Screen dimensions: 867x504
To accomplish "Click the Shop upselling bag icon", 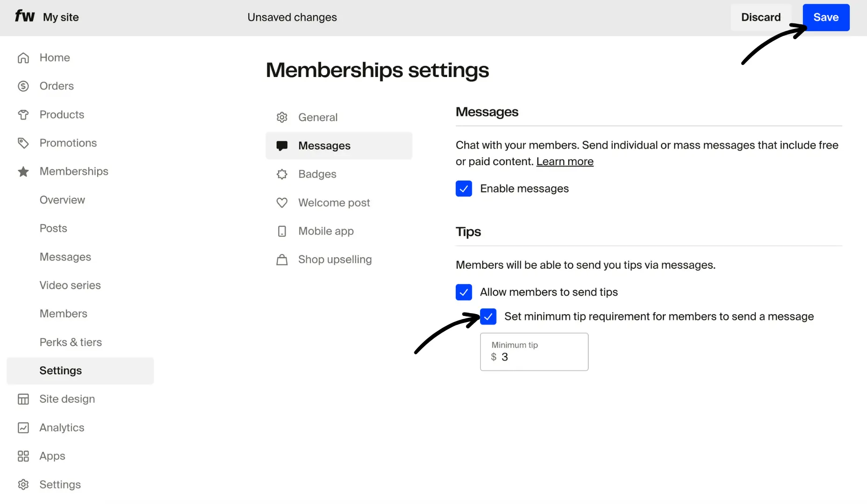I will click(282, 259).
